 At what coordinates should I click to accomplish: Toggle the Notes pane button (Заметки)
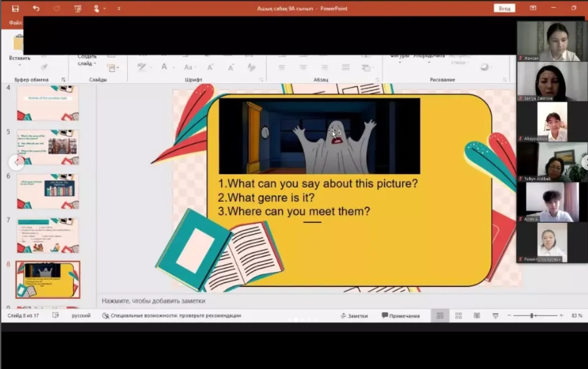pos(354,316)
